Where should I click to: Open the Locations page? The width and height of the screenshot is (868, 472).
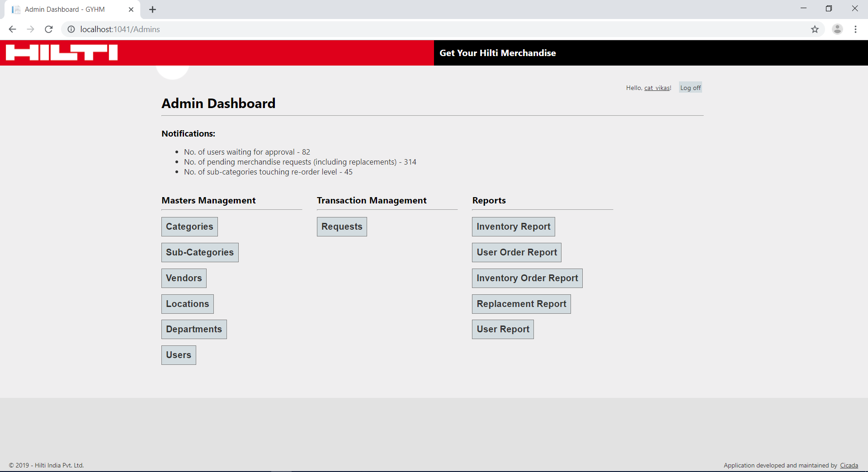[188, 304]
